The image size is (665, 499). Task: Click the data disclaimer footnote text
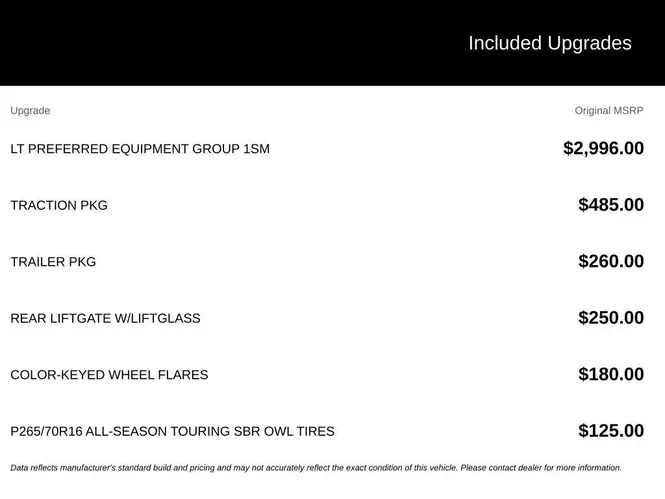coord(316,468)
